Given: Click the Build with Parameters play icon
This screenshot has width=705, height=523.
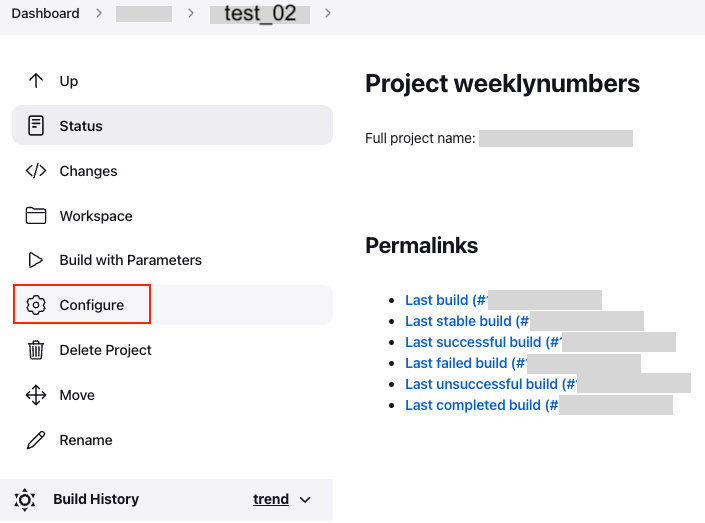Looking at the screenshot, I should coord(36,260).
